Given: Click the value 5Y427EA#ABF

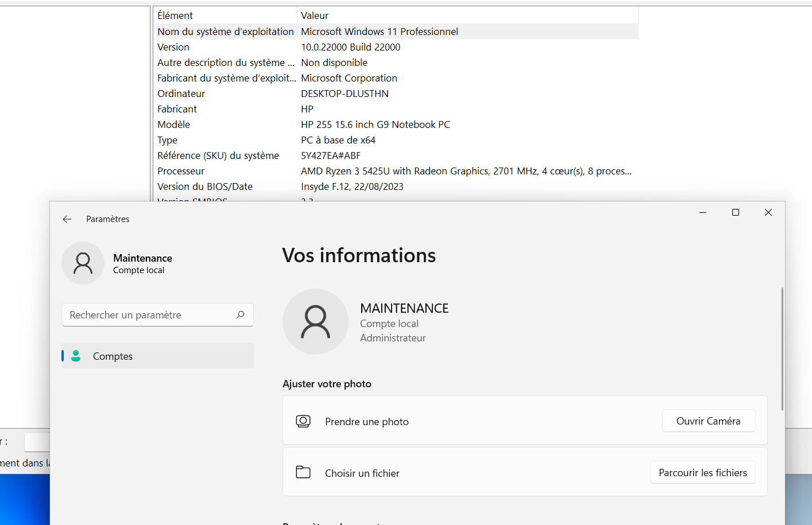Looking at the screenshot, I should pos(331,155).
